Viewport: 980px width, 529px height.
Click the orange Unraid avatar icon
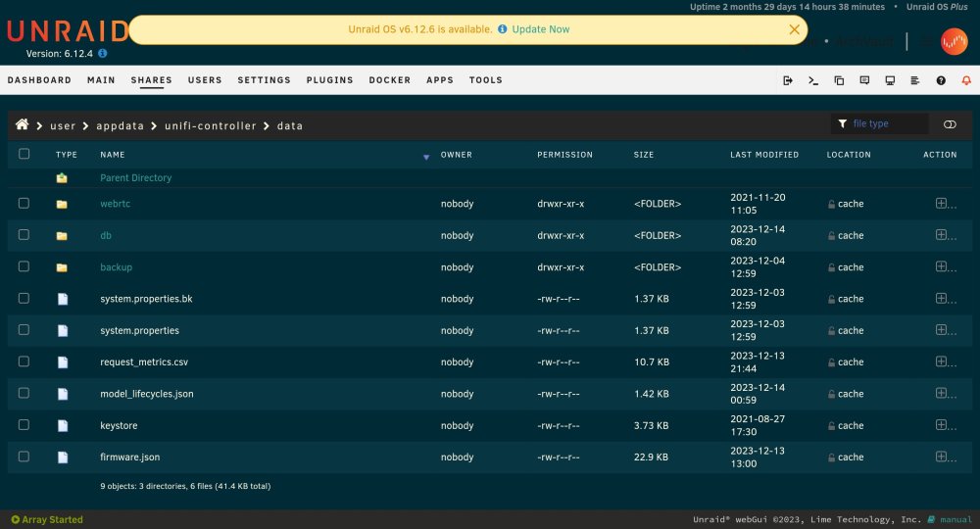point(954,42)
